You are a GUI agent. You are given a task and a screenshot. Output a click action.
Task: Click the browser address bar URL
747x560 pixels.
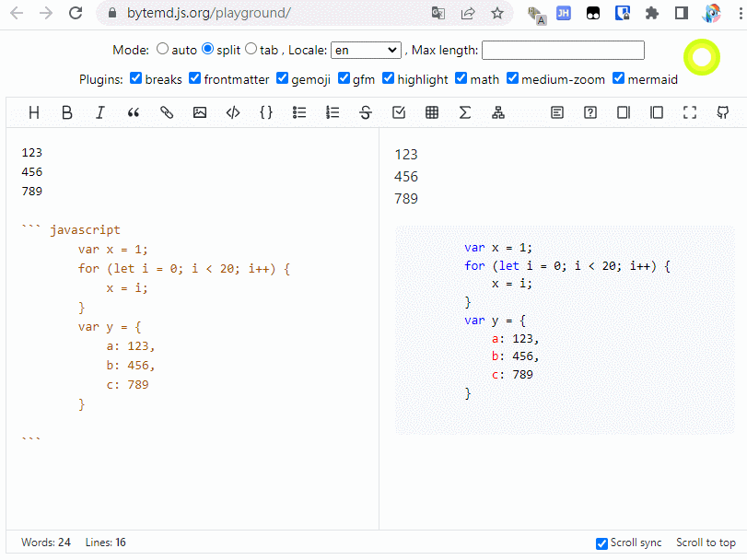tap(209, 13)
